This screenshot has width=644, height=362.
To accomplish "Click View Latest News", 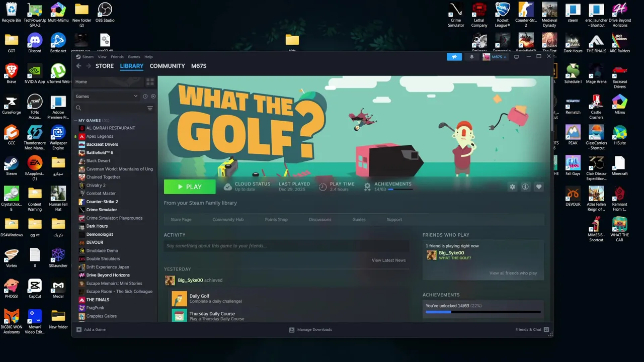I will click(x=388, y=260).
